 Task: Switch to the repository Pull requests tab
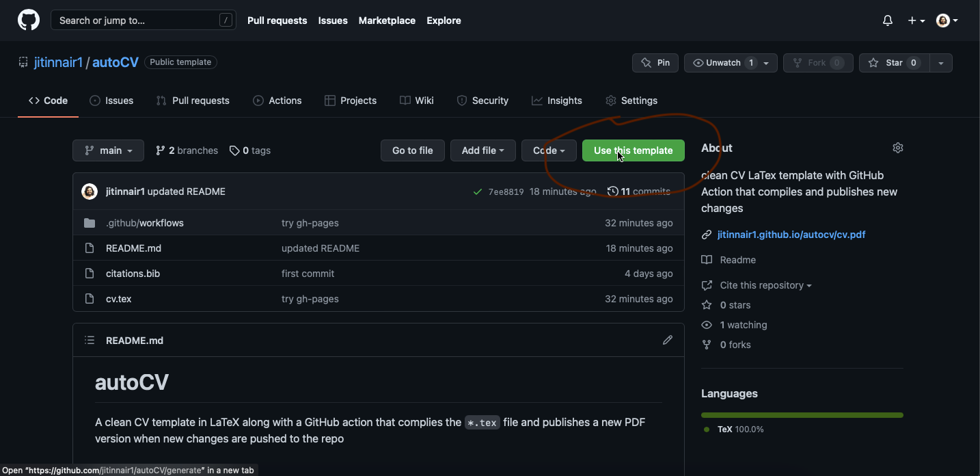pyautogui.click(x=193, y=101)
